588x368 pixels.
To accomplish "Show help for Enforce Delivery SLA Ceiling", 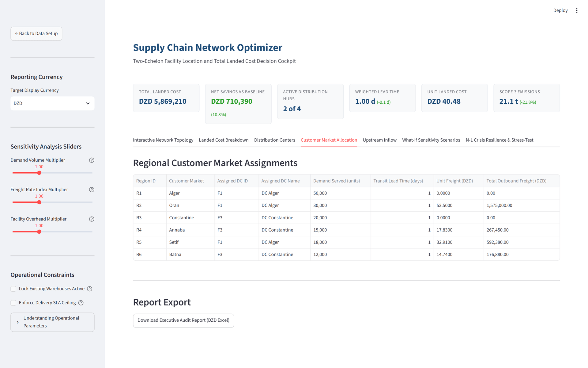I will pyautogui.click(x=81, y=303).
